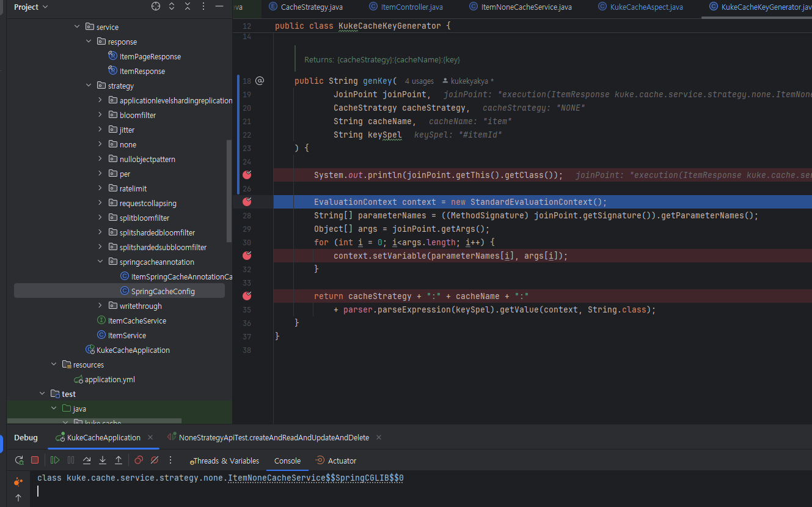Click the Rerun KukeCacheApplication debug icon

[x=19, y=461]
